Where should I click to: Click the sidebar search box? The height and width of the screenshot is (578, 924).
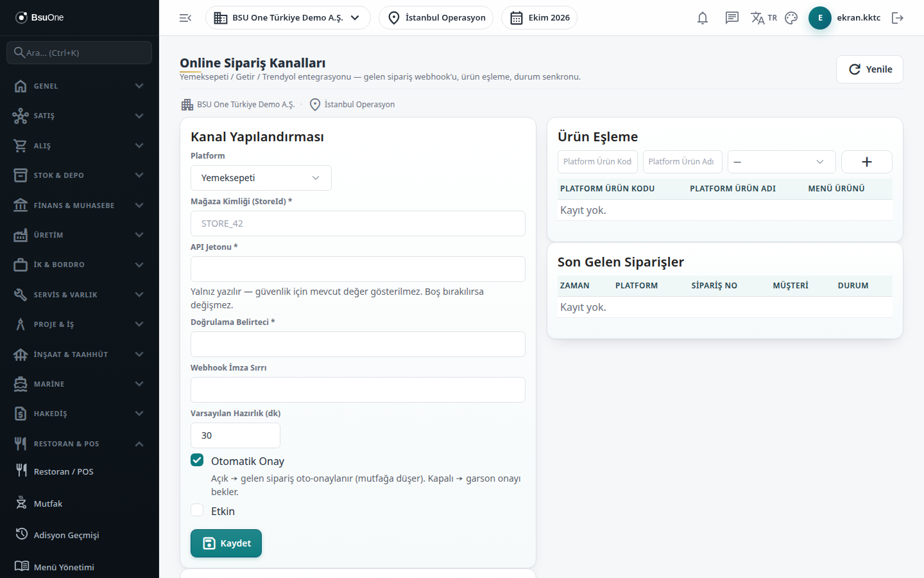click(80, 53)
